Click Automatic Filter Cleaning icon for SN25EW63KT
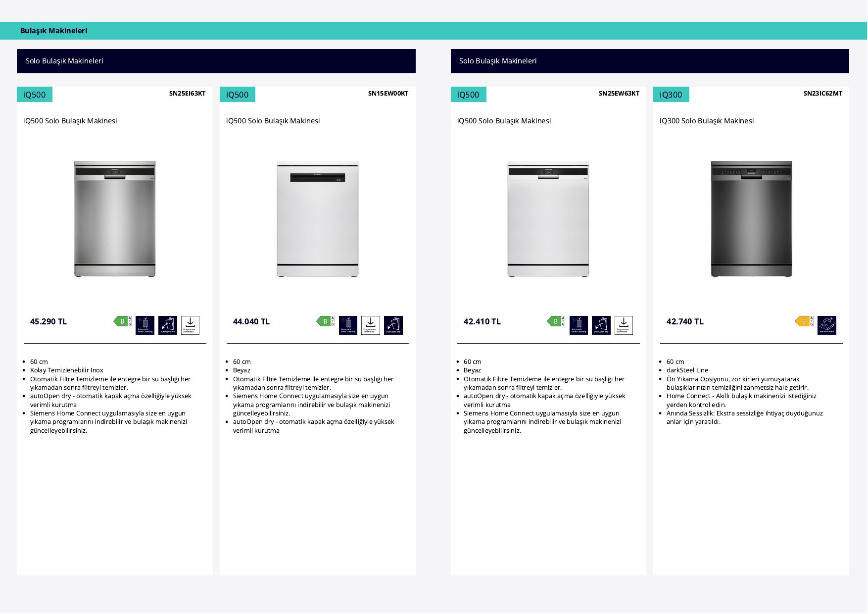868x614 pixels. point(579,325)
